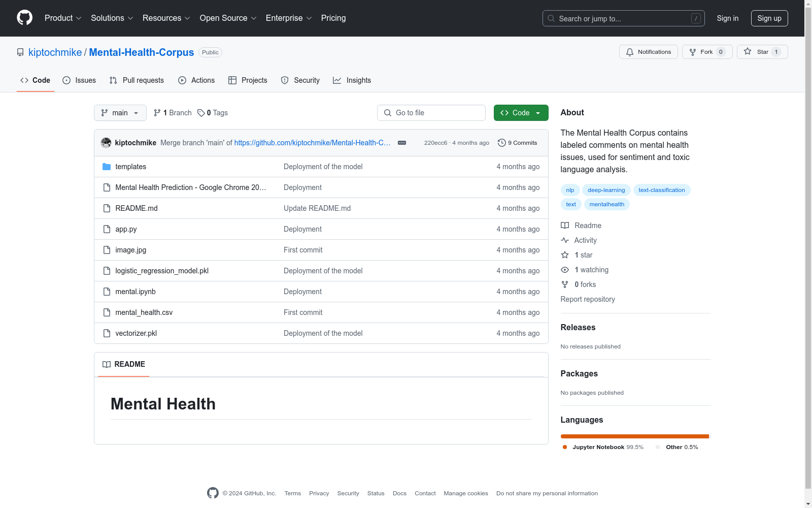The height and width of the screenshot is (508, 812).
Task: Focus the Search or jump to field
Action: [x=623, y=18]
